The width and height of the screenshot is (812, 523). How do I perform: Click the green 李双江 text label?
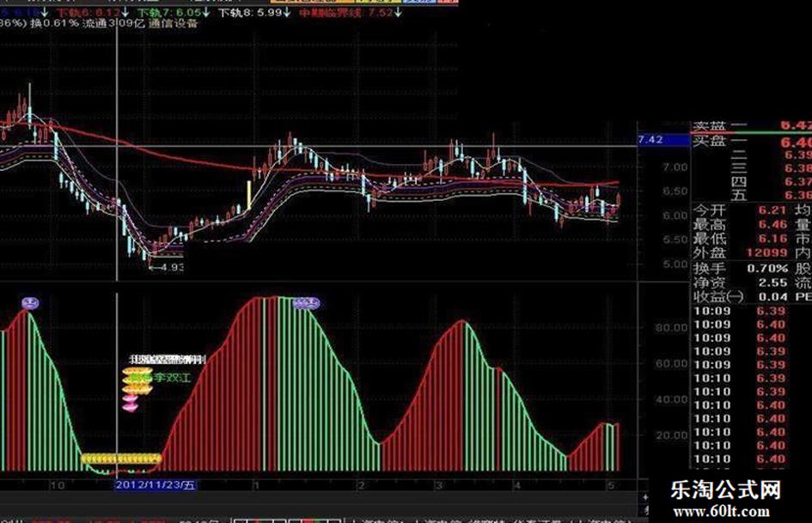pos(172,378)
